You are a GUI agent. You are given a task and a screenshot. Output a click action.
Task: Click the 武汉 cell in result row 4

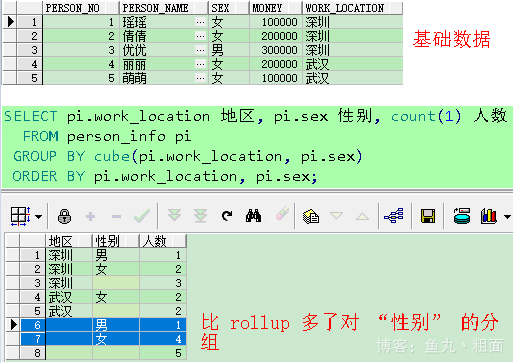point(69,297)
